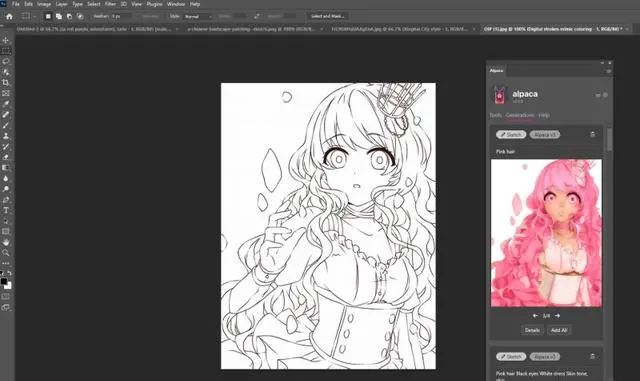Open the Window menu
The width and height of the screenshot is (640, 381).
point(176,4)
